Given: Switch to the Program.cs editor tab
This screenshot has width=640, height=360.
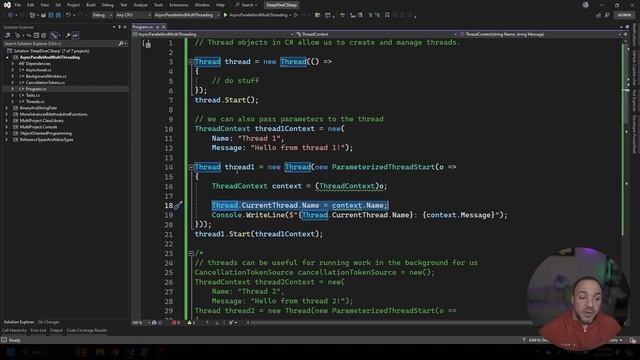Looking at the screenshot, I should pyautogui.click(x=143, y=27).
